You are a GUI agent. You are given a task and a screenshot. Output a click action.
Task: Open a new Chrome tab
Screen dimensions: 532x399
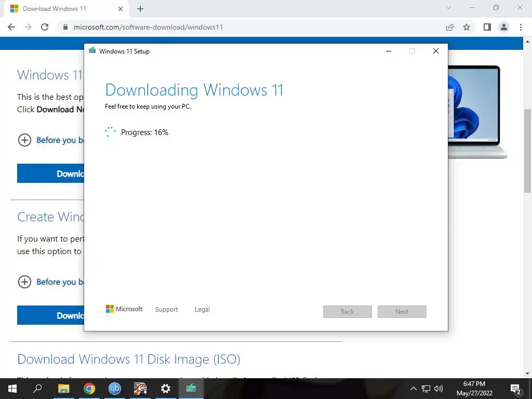140,9
